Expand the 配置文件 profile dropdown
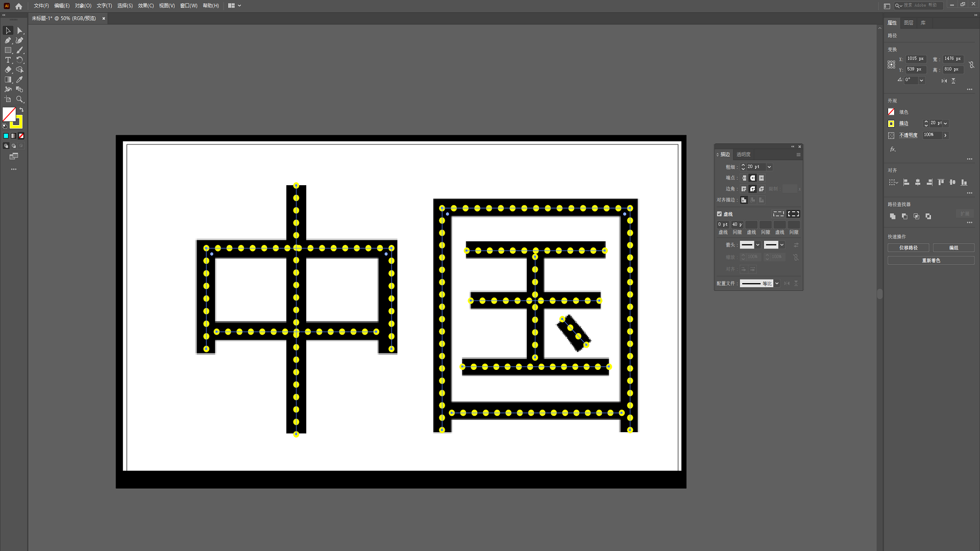The width and height of the screenshot is (980, 551). [x=777, y=284]
